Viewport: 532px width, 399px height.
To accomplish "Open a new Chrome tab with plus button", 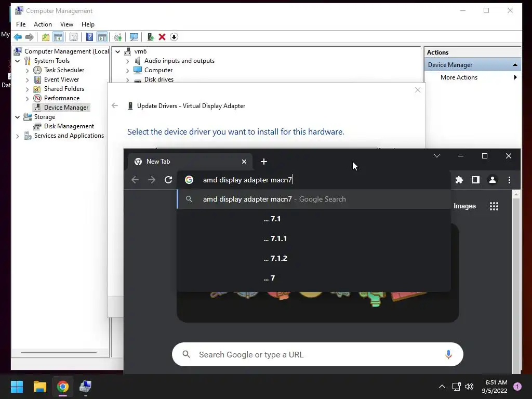I will click(264, 162).
